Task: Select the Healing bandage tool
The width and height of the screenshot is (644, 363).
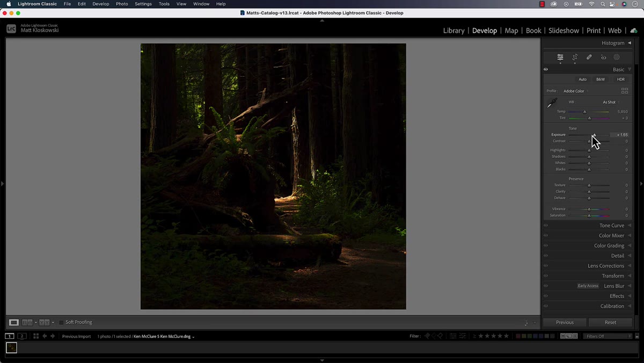Action: pyautogui.click(x=589, y=57)
